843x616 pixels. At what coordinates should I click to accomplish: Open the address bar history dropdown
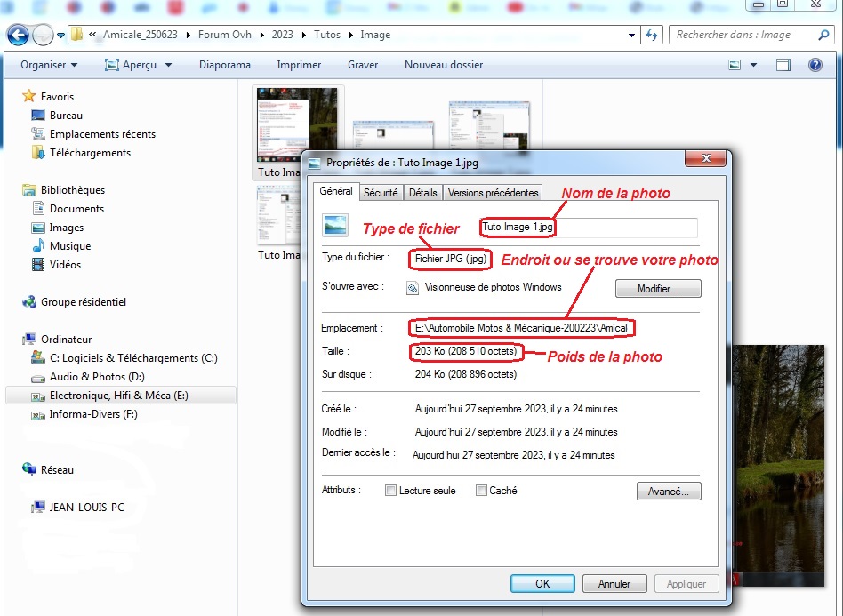point(632,36)
